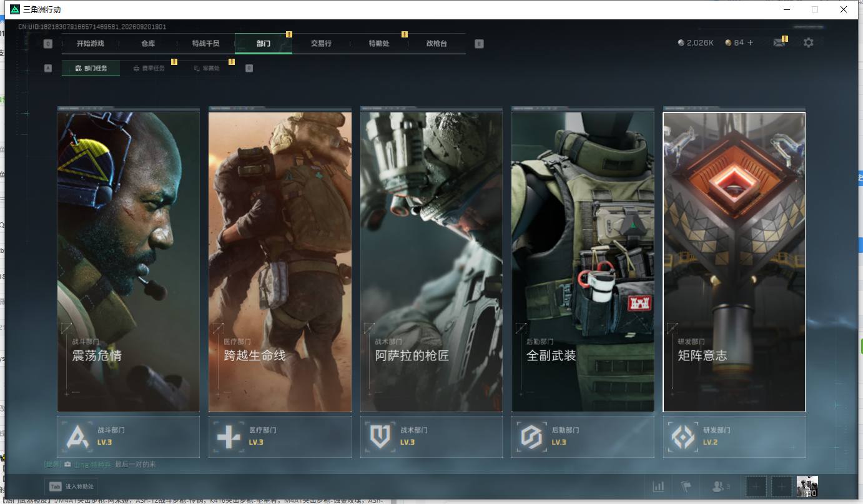Screen dimensions: 863x504
Task: Click the Tab 进入特勤处 button
Action: point(71,487)
